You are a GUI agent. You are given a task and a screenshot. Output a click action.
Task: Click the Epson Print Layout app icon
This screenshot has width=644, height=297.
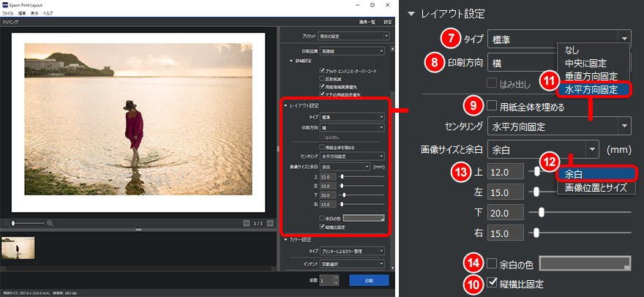pos(6,5)
